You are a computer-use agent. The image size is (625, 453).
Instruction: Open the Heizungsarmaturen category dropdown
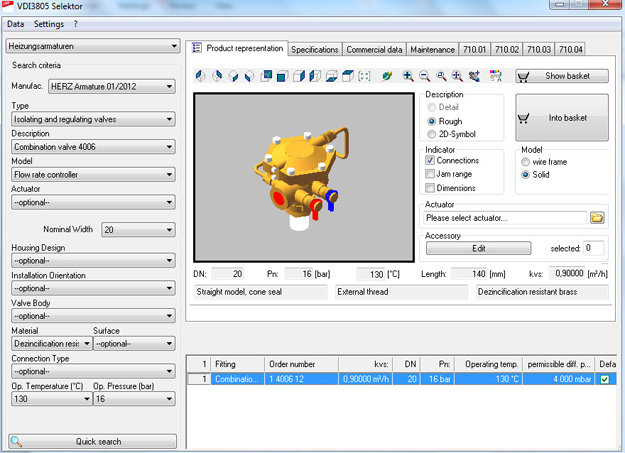coord(91,46)
